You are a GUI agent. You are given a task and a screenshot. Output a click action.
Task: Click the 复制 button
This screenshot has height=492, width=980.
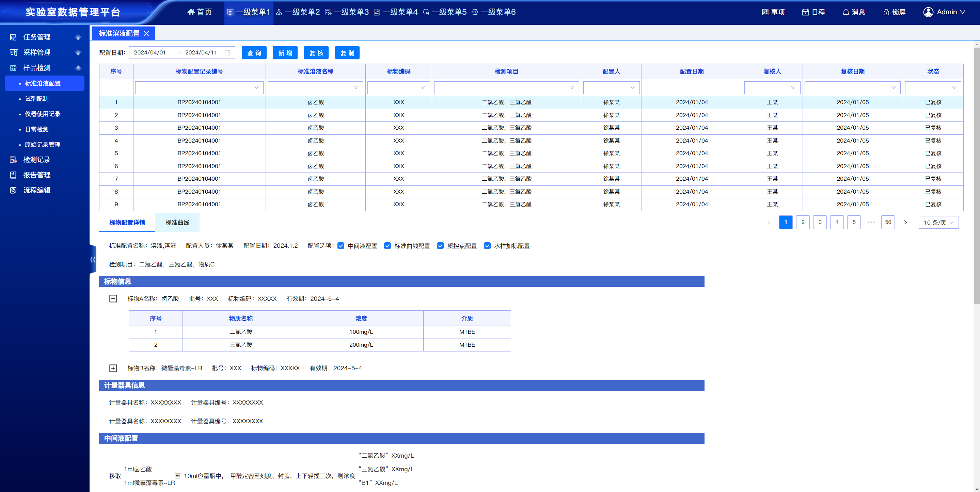(347, 53)
